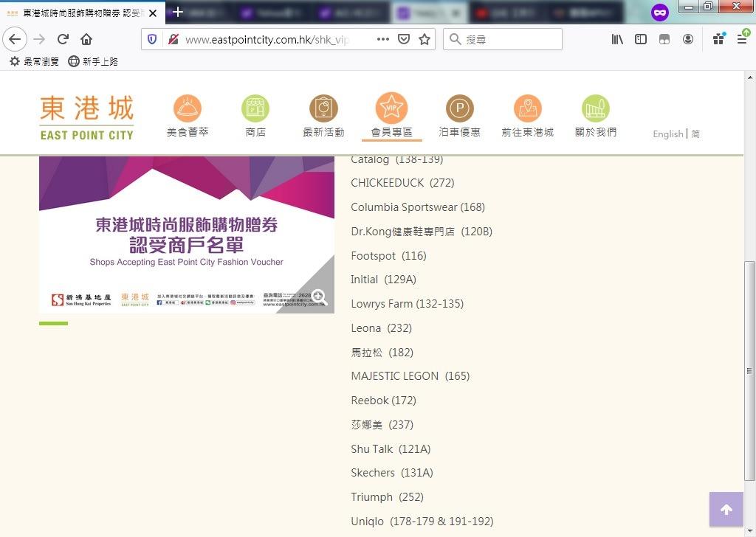Open the Library bookshelf icon
This screenshot has height=537, width=756.
click(617, 39)
